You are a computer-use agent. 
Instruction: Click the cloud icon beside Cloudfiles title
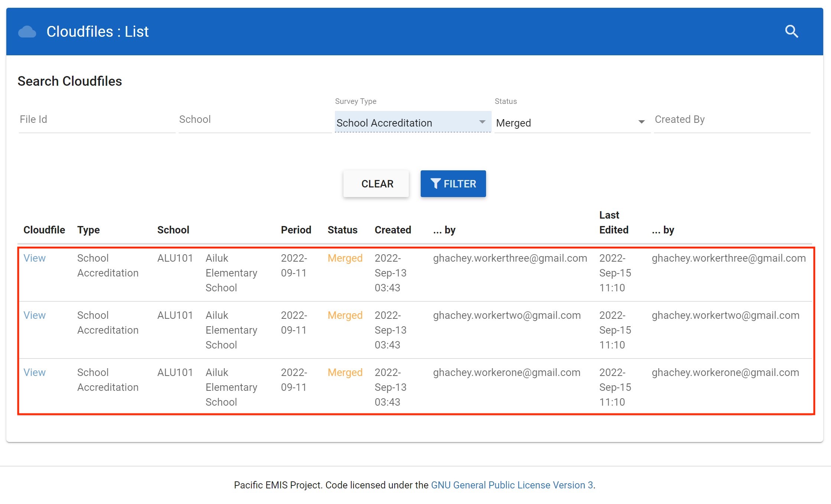point(27,32)
